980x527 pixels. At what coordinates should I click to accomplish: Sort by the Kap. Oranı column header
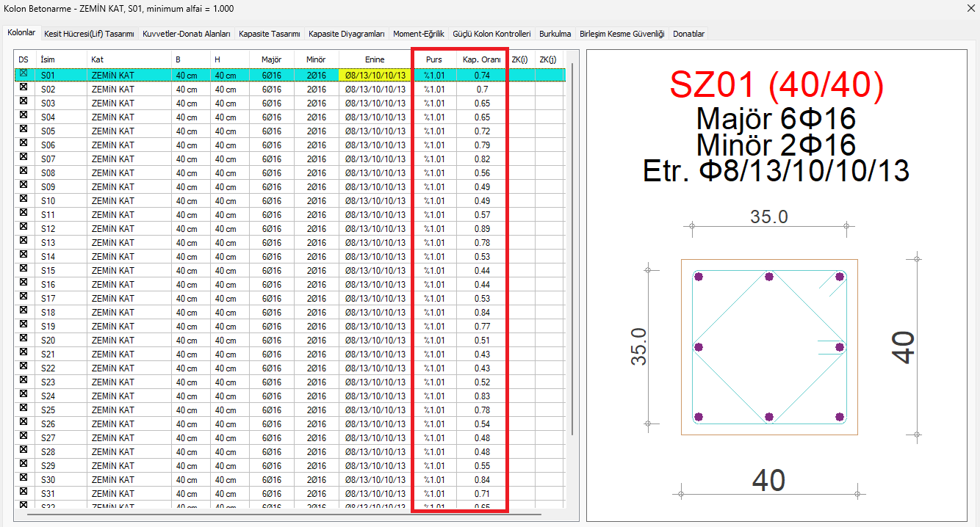[481, 59]
